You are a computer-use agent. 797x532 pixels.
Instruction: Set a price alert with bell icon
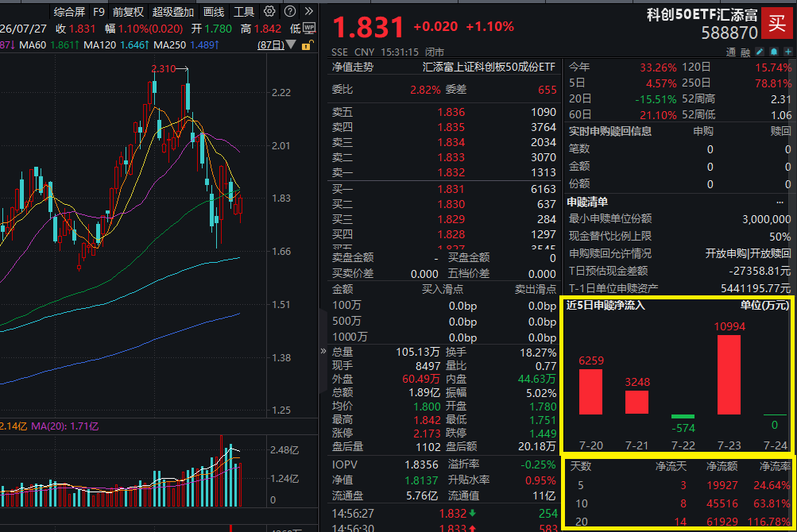tap(774, 52)
